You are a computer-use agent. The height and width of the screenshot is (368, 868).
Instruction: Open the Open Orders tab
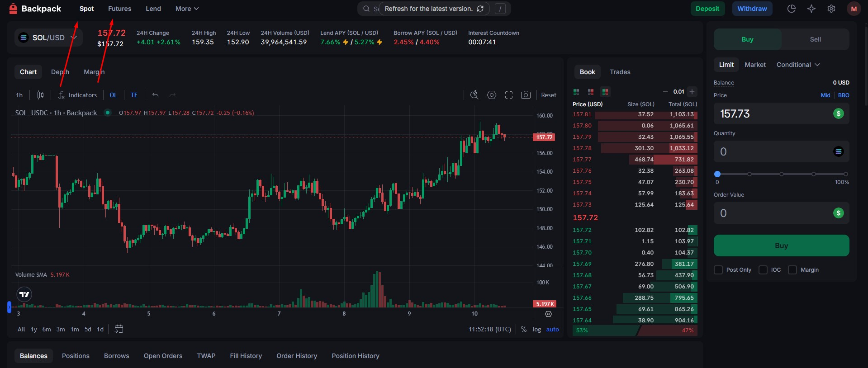click(163, 356)
